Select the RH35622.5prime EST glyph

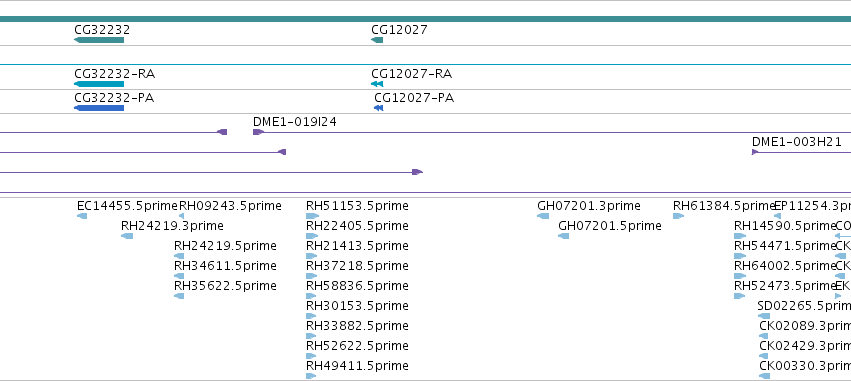tap(179, 296)
